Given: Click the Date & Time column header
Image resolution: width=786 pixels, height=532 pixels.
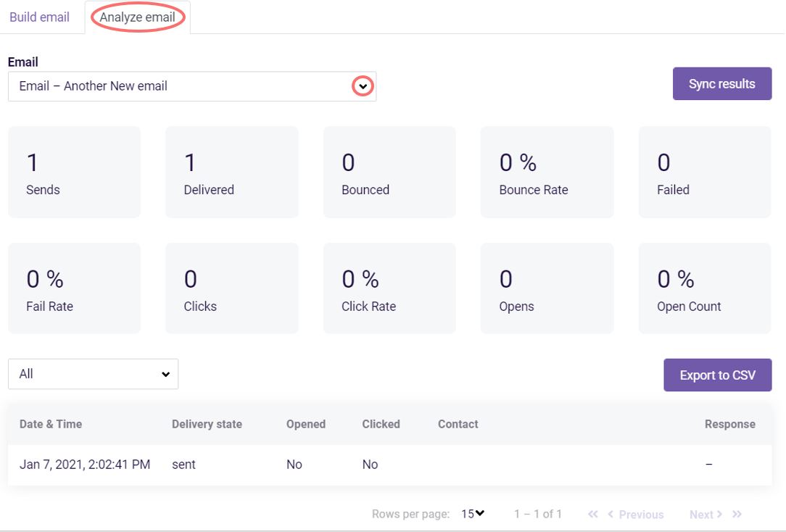Looking at the screenshot, I should point(51,424).
